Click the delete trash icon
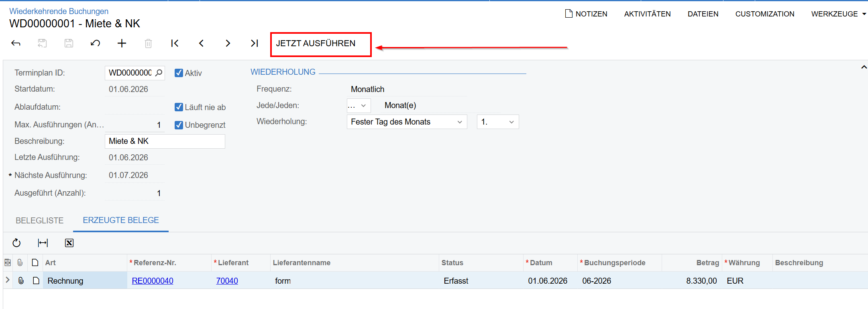868x309 pixels. click(x=148, y=43)
